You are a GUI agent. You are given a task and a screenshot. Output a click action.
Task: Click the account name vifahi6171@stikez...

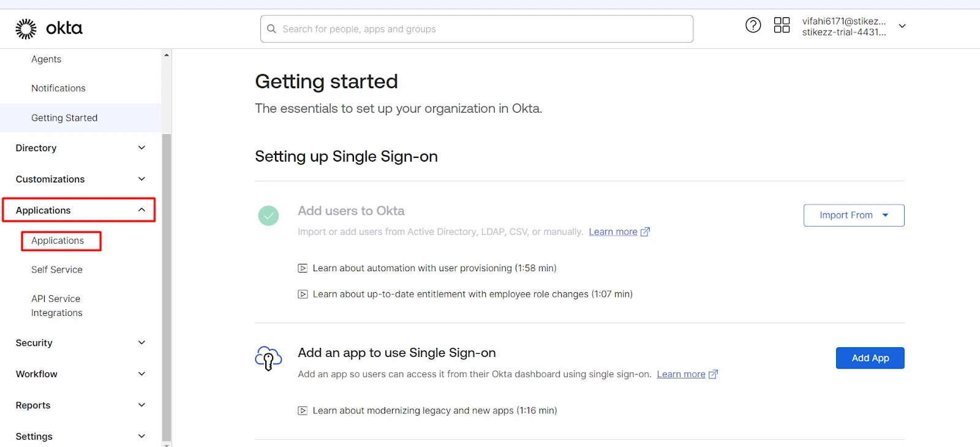click(x=844, y=21)
